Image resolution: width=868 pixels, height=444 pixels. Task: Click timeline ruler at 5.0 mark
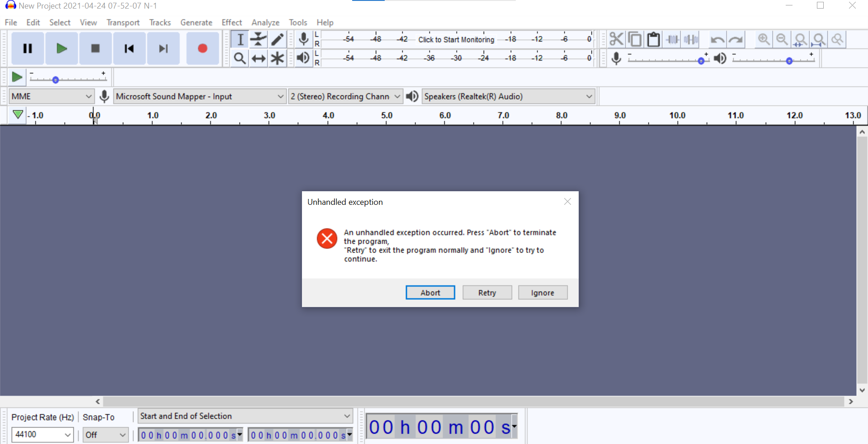point(387,116)
